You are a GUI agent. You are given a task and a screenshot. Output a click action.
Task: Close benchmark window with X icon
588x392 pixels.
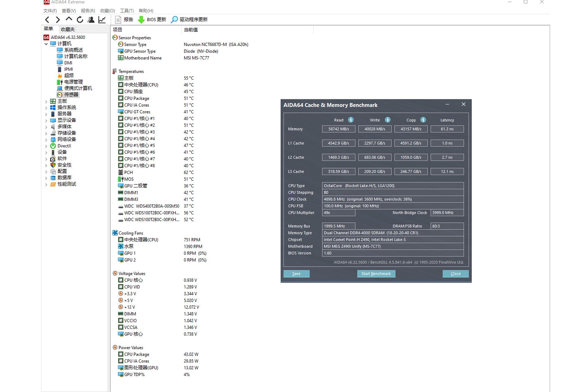point(464,104)
